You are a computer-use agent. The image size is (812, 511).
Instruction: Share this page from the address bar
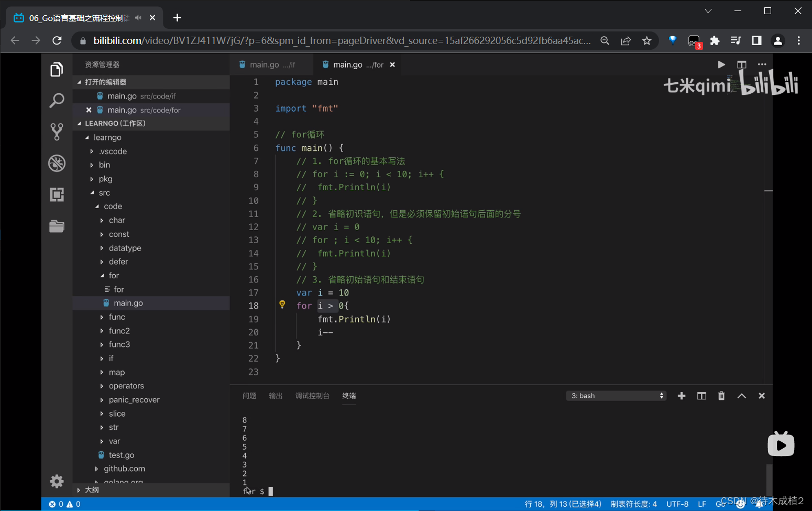pyautogui.click(x=626, y=41)
